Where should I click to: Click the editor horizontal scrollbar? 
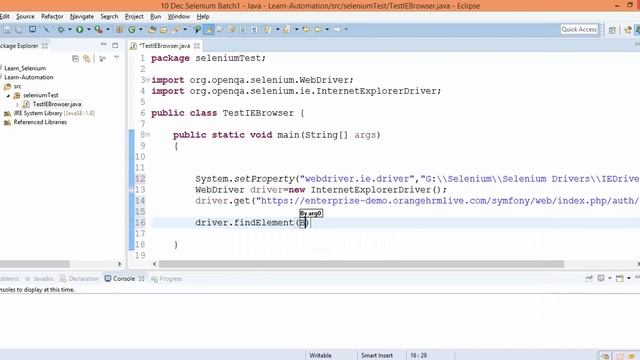[361, 264]
